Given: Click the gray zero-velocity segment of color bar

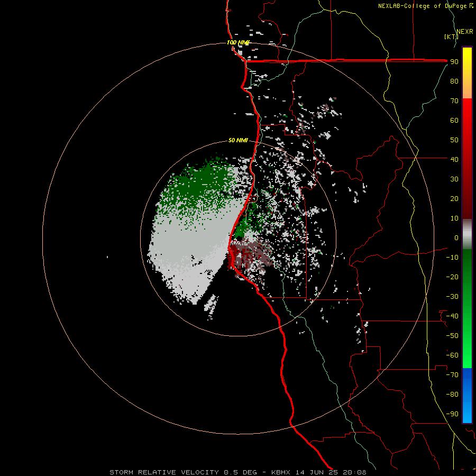Looking at the screenshot, I should pos(467,234).
